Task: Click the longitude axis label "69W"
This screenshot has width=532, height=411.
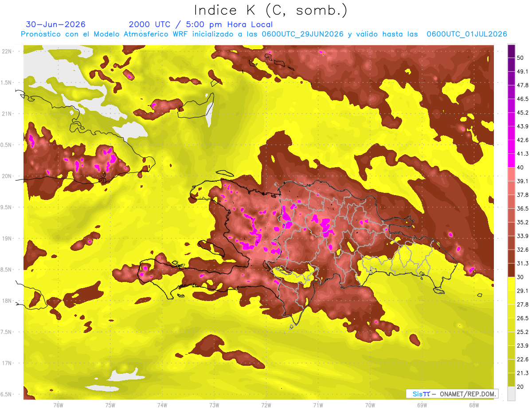Action: coord(422,405)
